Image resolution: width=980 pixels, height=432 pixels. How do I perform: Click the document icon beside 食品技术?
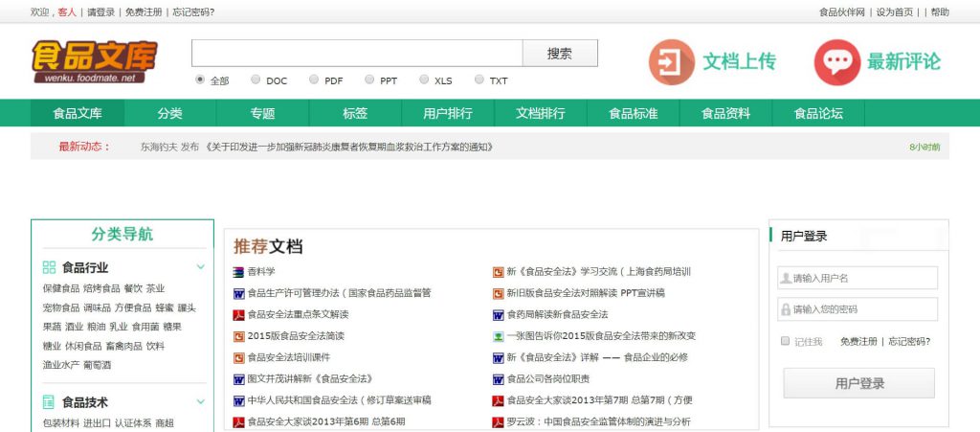49,402
